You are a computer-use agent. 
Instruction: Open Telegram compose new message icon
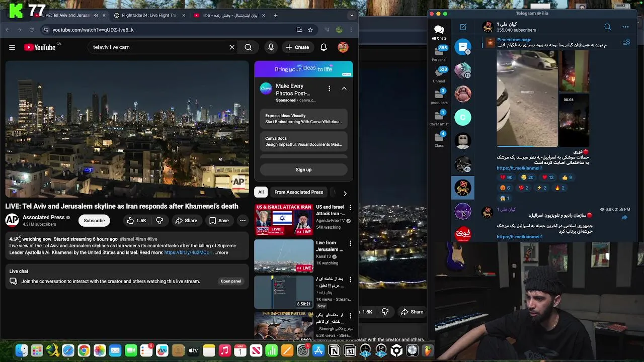click(463, 27)
